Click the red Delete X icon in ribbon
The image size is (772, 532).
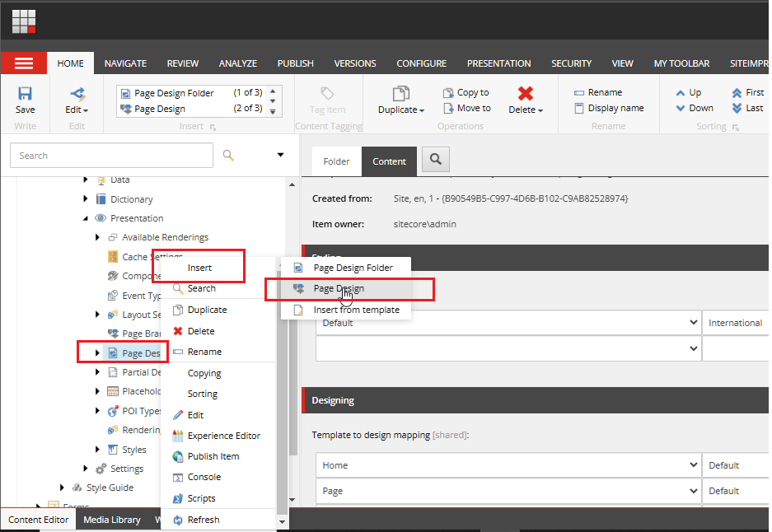point(525,94)
